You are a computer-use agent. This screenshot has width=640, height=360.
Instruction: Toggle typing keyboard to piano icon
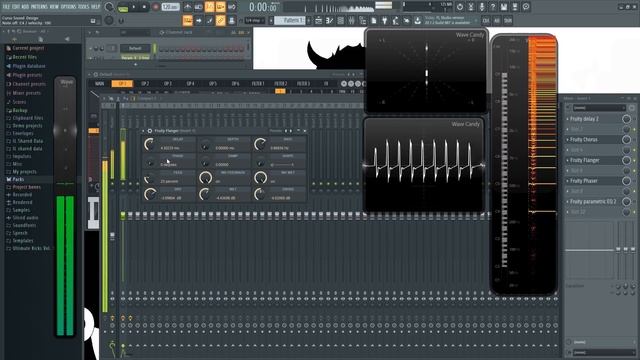(x=187, y=20)
